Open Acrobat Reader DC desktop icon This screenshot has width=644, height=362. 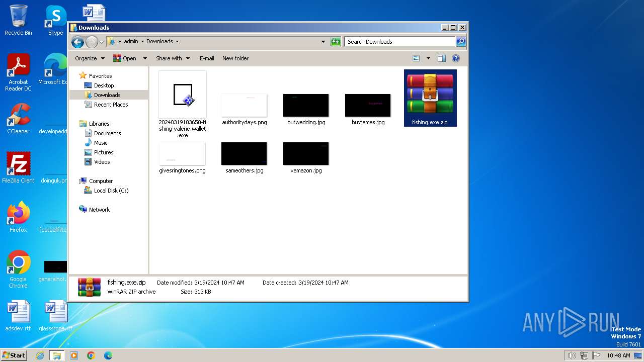[x=18, y=73]
